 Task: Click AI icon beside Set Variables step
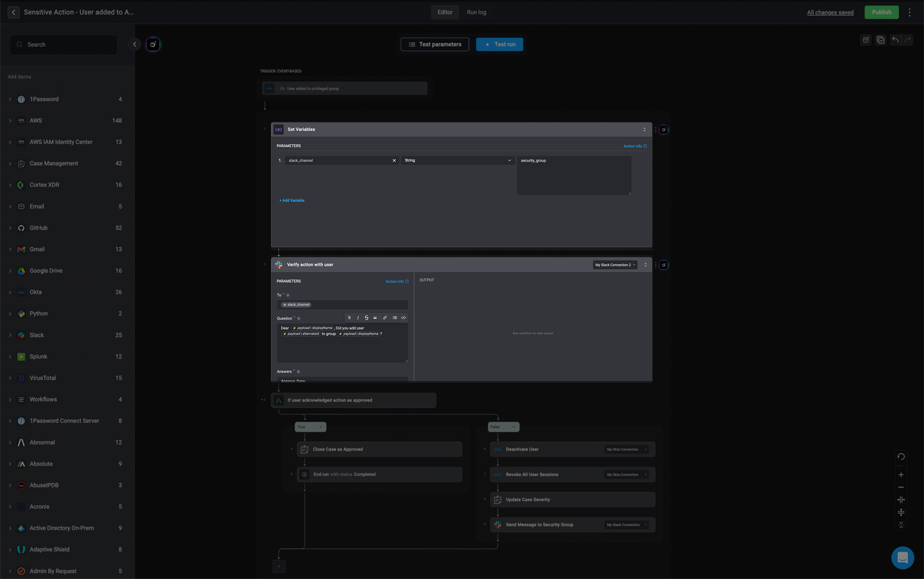click(x=664, y=129)
